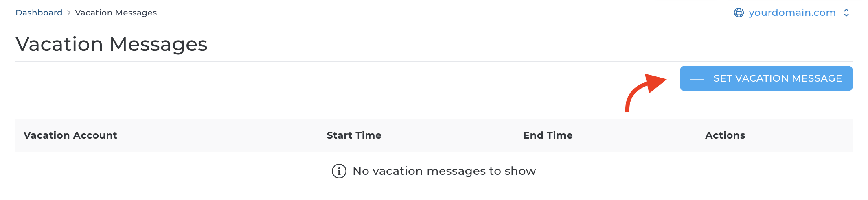
Task: Click the Vacation Messages page heading
Action: tap(111, 44)
